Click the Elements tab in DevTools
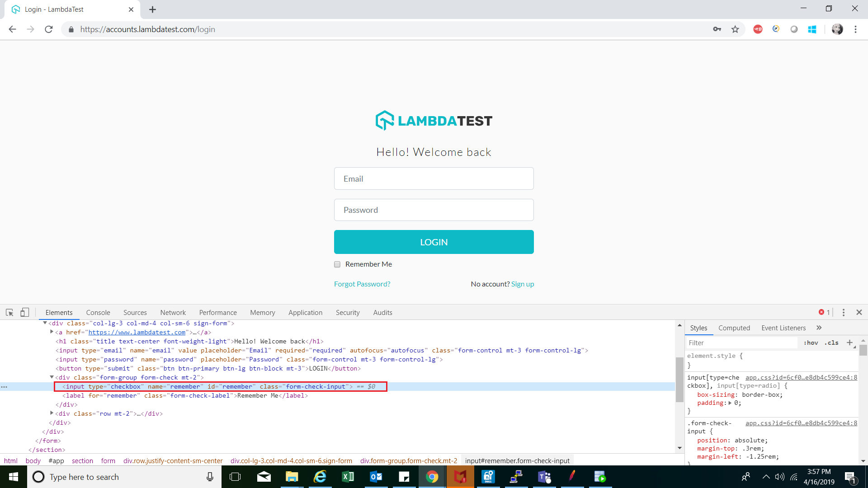The image size is (868, 488). [58, 312]
